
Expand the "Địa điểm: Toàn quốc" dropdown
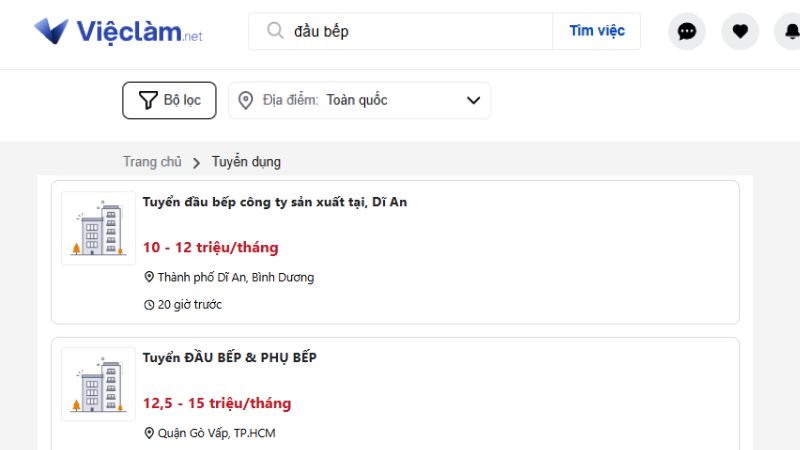360,101
